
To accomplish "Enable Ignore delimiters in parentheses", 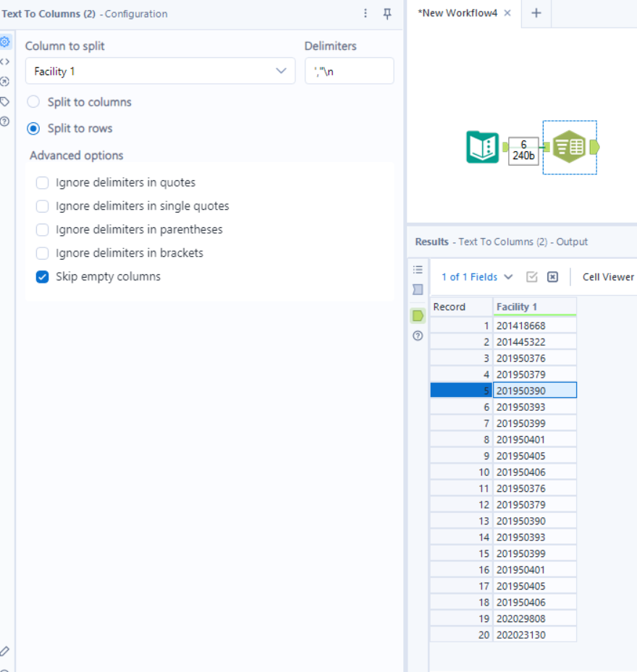I will pos(42,230).
